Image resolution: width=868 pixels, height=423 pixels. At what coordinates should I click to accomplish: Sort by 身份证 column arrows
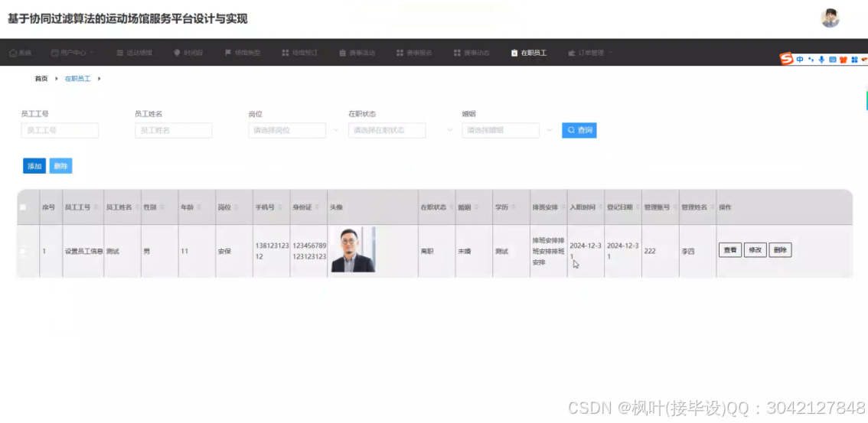(318, 207)
